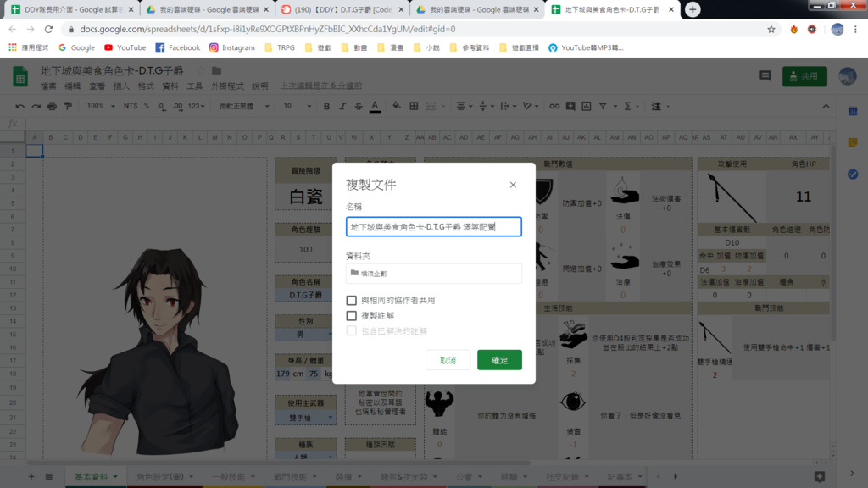Click the insert link icon
Screen dimensions: 868x488
click(x=554, y=106)
